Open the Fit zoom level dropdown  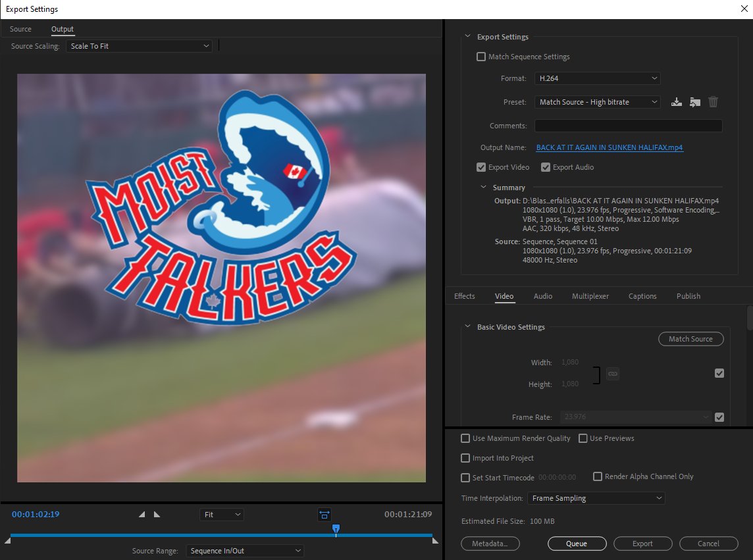click(x=221, y=515)
